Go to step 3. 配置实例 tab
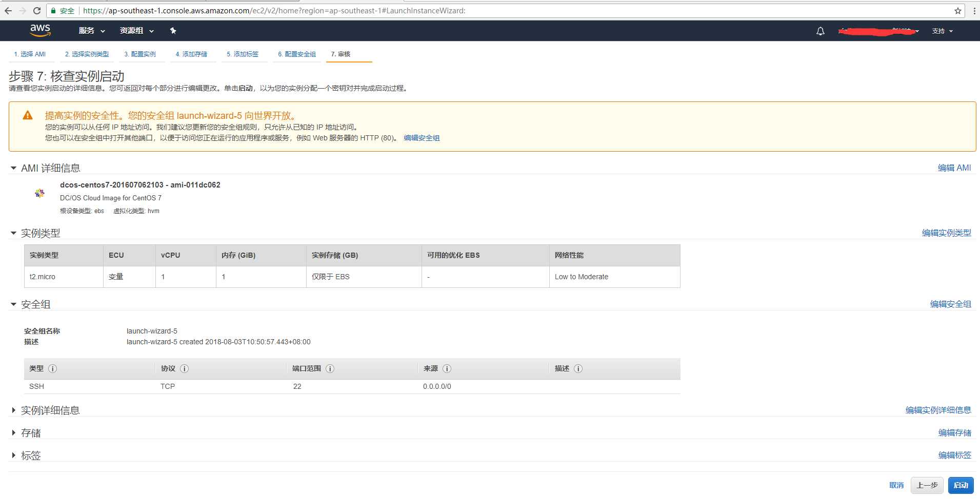The height and width of the screenshot is (499, 980). click(x=140, y=54)
